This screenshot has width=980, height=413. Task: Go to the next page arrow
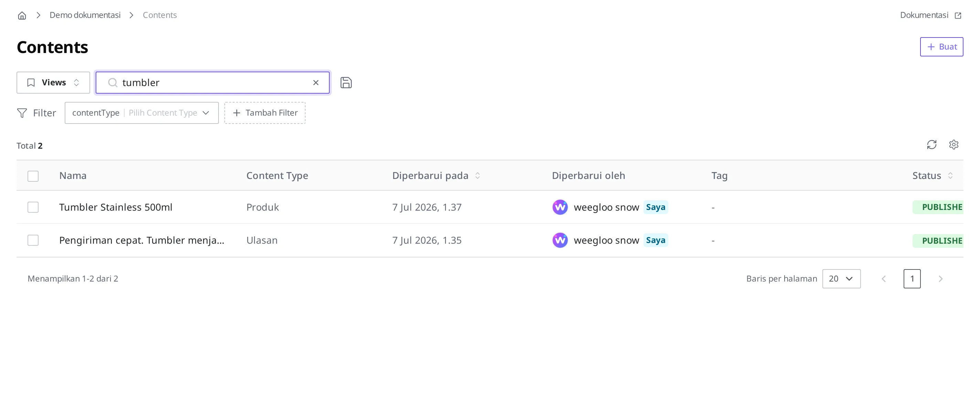[x=940, y=279]
